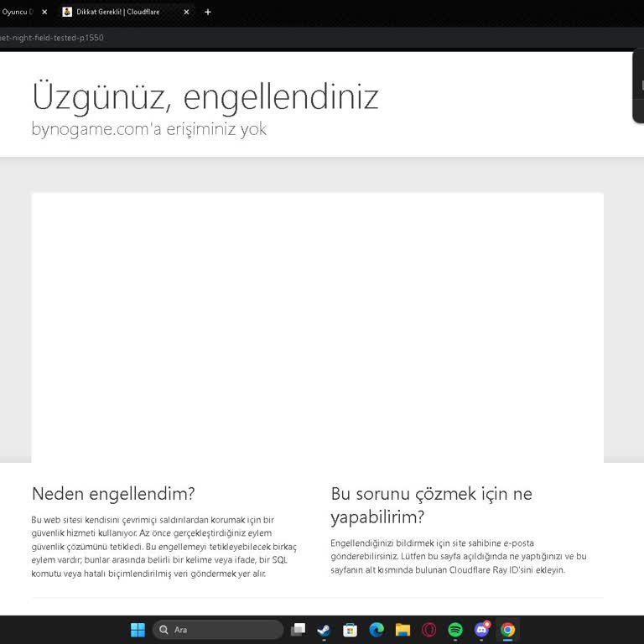Image resolution: width=644 pixels, height=644 pixels.
Task: Switch to the Dikkat Gerekli Cloudflare tab
Action: (126, 12)
